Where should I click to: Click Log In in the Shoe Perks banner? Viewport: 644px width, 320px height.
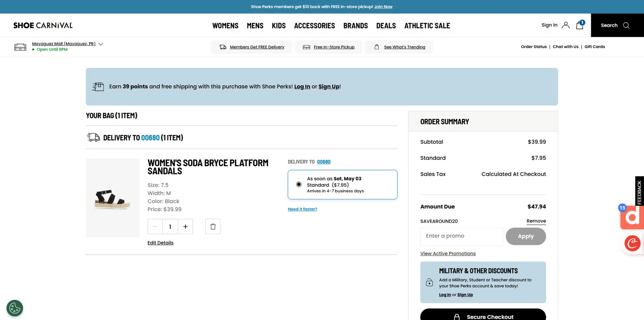302,86
